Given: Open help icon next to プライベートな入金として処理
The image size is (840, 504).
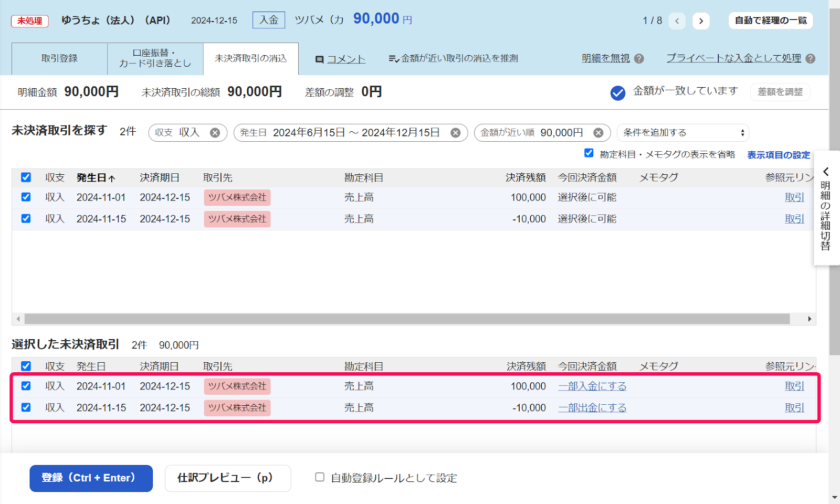Looking at the screenshot, I should click(x=810, y=59).
